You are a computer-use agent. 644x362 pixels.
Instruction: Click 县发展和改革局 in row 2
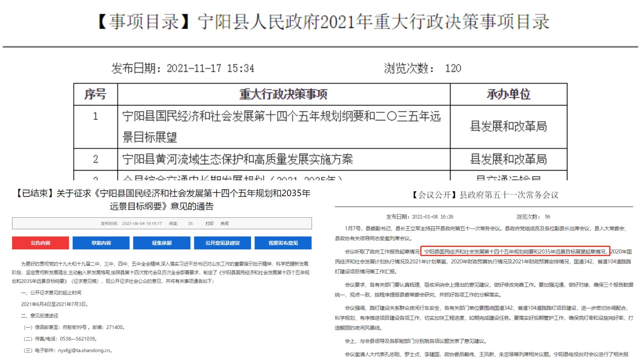[508, 159]
